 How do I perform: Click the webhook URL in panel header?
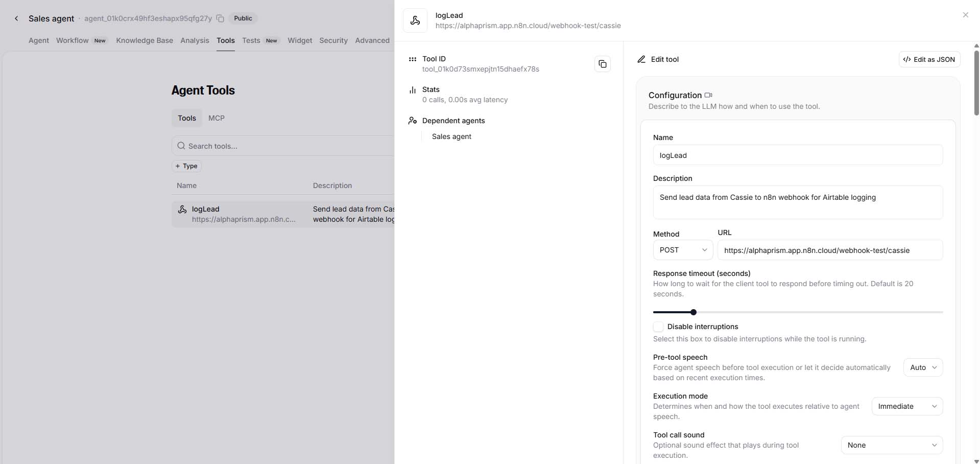528,26
